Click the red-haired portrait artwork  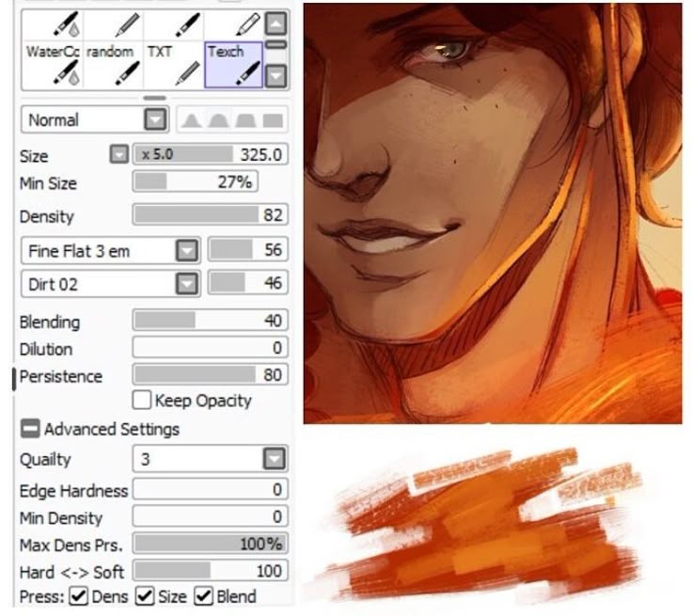pos(493,213)
